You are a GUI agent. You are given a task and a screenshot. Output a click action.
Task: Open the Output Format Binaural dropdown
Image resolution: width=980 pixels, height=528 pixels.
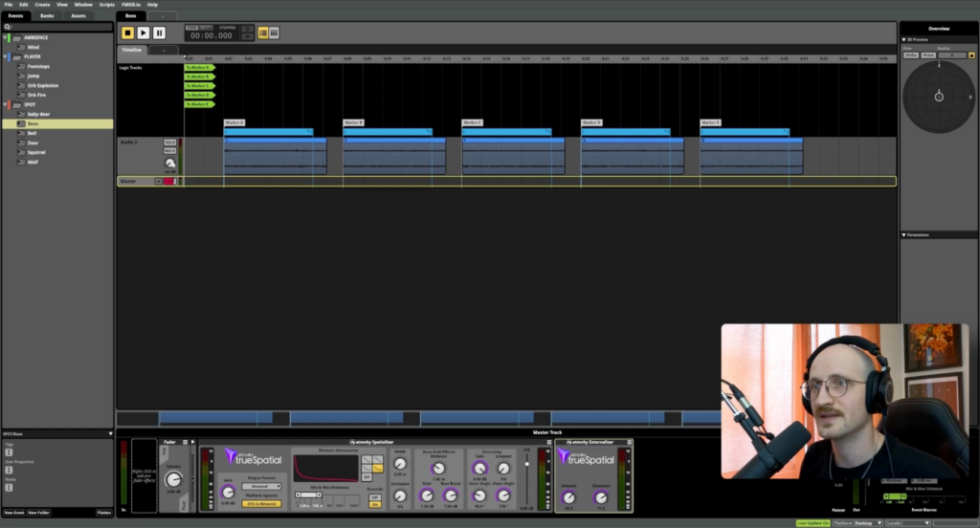261,486
